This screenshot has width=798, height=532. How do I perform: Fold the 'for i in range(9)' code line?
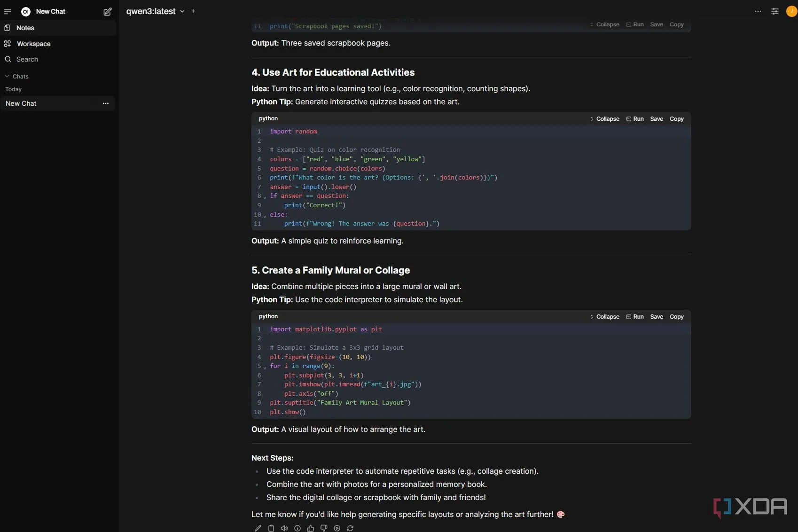pos(265,367)
